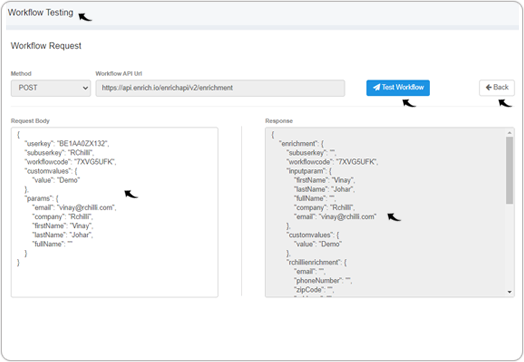Click the userkey line in Request Body
524x362 pixels.
coord(67,144)
